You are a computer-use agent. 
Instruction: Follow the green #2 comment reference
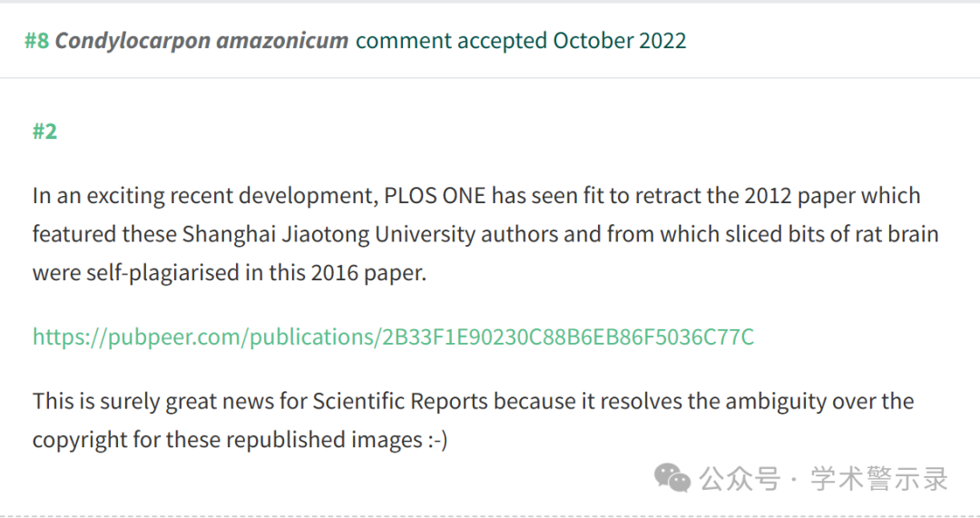coord(45,132)
